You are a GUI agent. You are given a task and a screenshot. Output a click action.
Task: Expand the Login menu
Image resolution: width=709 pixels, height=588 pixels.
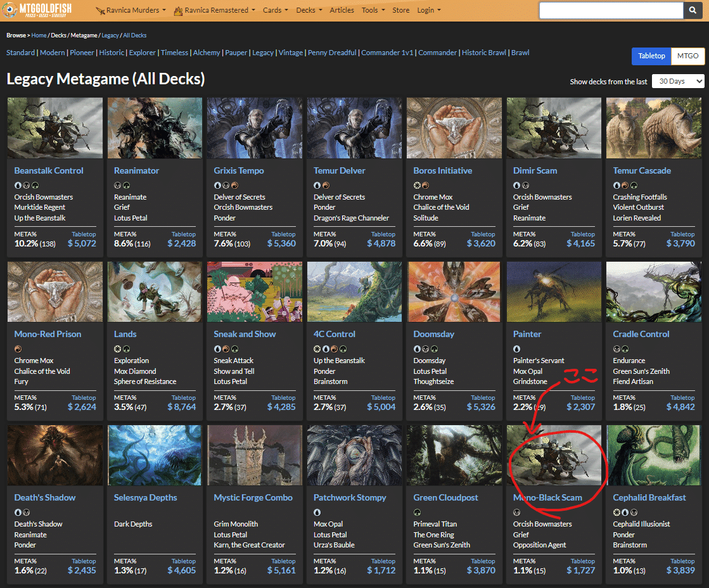click(x=429, y=10)
